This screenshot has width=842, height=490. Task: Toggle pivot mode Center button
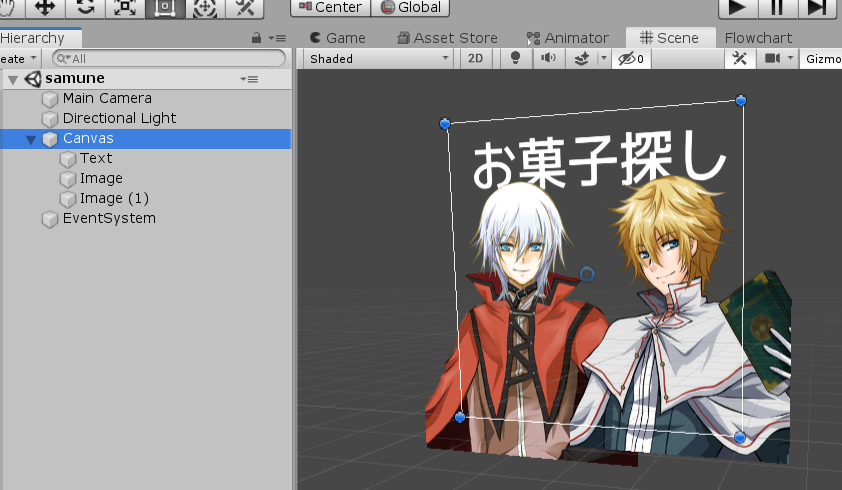pos(330,8)
